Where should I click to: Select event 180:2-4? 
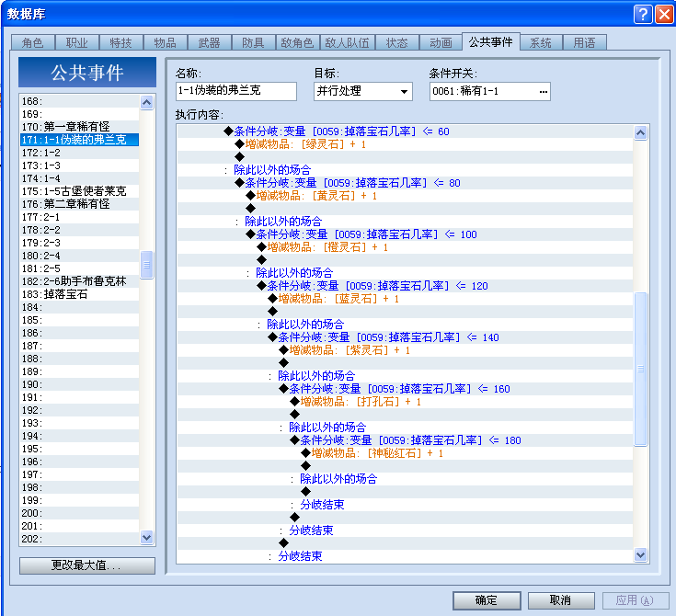80,256
